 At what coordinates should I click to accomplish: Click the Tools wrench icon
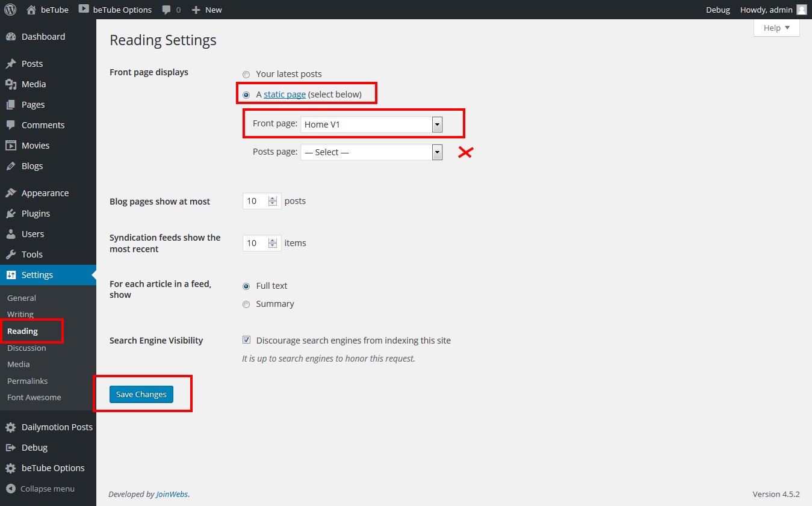[11, 255]
